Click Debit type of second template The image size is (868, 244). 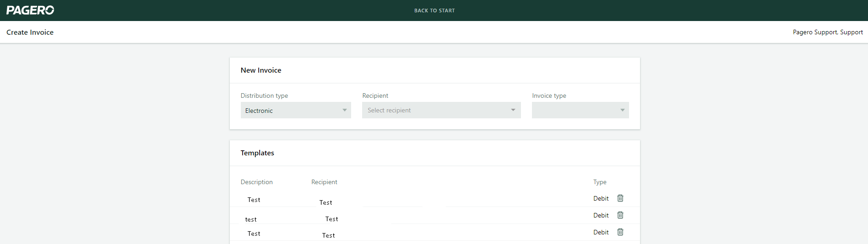pos(601,215)
